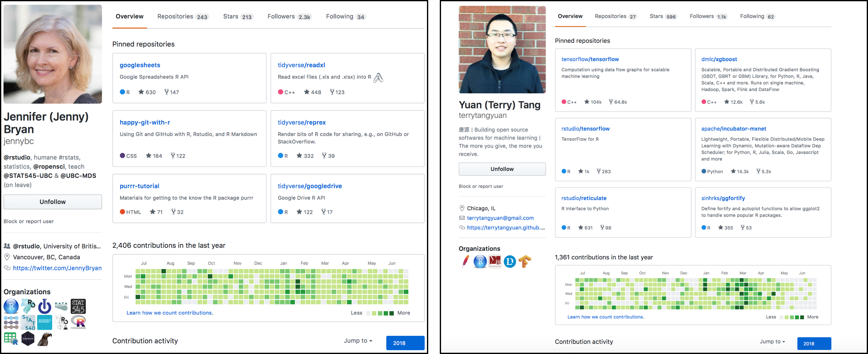Screen dimensions: 868x354
Task: Select 2018 year on Jenny Bryan's activity
Action: [x=405, y=343]
